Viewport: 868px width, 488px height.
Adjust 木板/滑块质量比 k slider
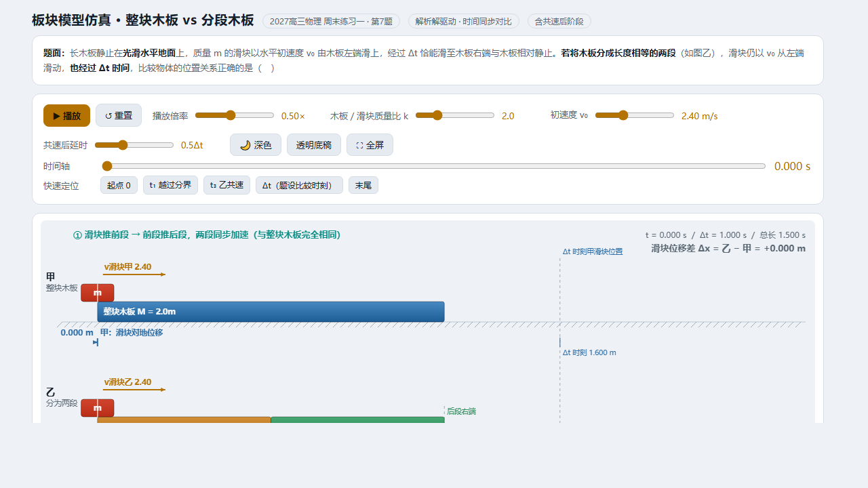455,115
